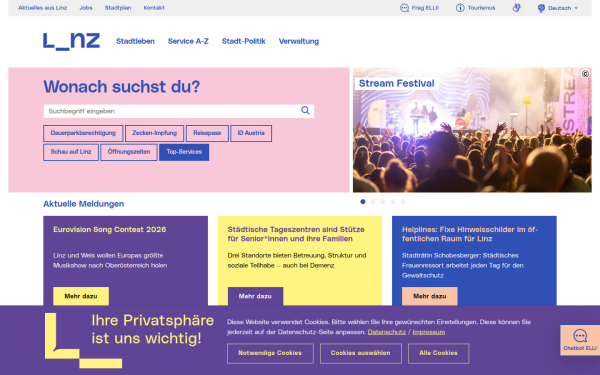Open the Jobs link
The height and width of the screenshot is (375, 600).
(86, 8)
